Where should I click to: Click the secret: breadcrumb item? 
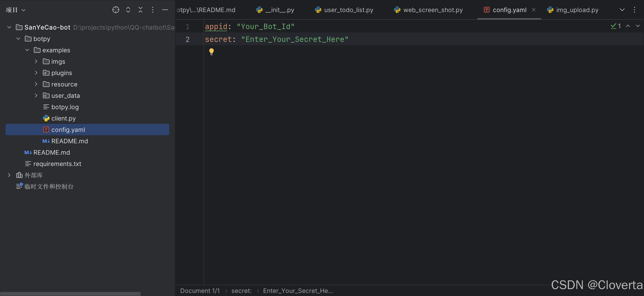pyautogui.click(x=241, y=291)
